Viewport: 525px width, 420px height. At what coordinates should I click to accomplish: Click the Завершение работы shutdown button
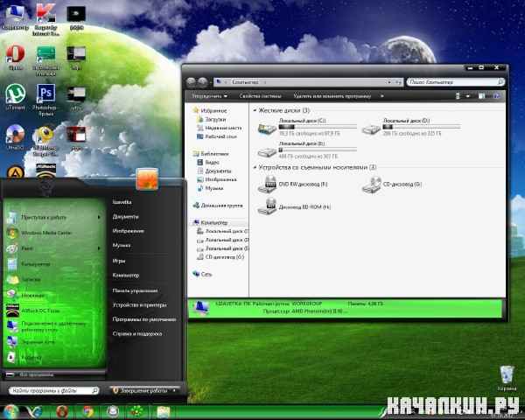(141, 390)
